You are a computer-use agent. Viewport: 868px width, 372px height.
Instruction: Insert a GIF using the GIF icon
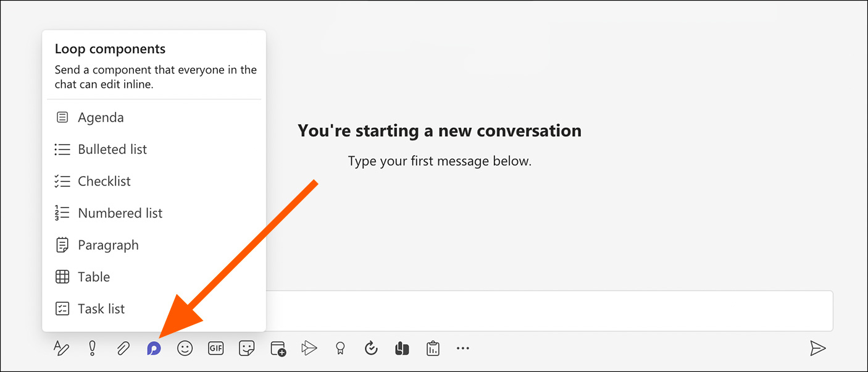pos(215,348)
